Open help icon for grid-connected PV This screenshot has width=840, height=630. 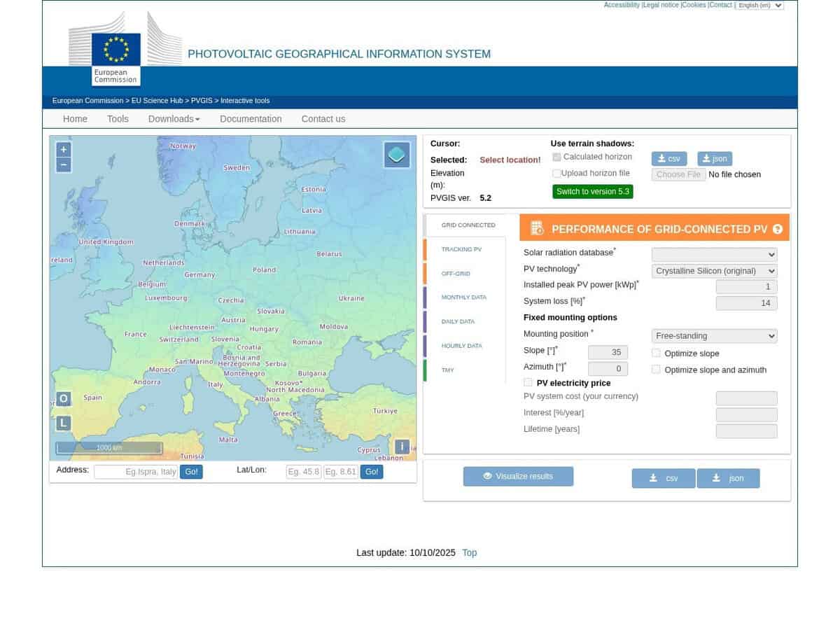tap(778, 229)
